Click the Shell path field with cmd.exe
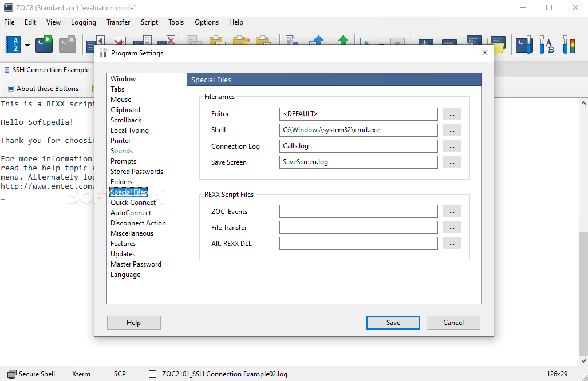The image size is (588, 381). 358,130
